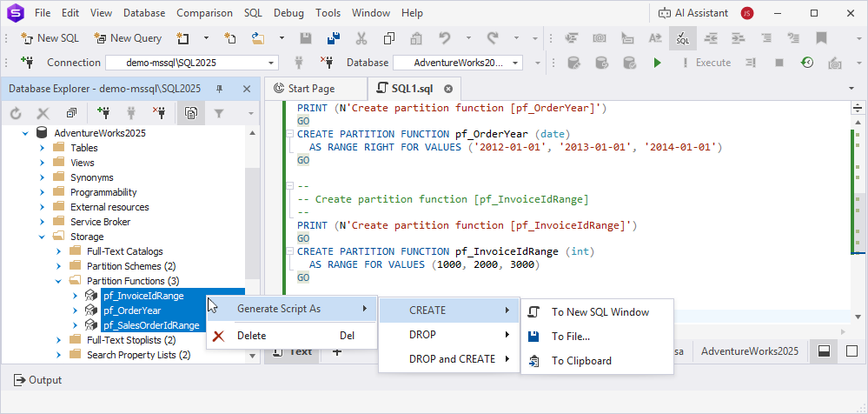The width and height of the screenshot is (868, 414).
Task: Click the tab list dropdown arrow
Action: [851, 89]
